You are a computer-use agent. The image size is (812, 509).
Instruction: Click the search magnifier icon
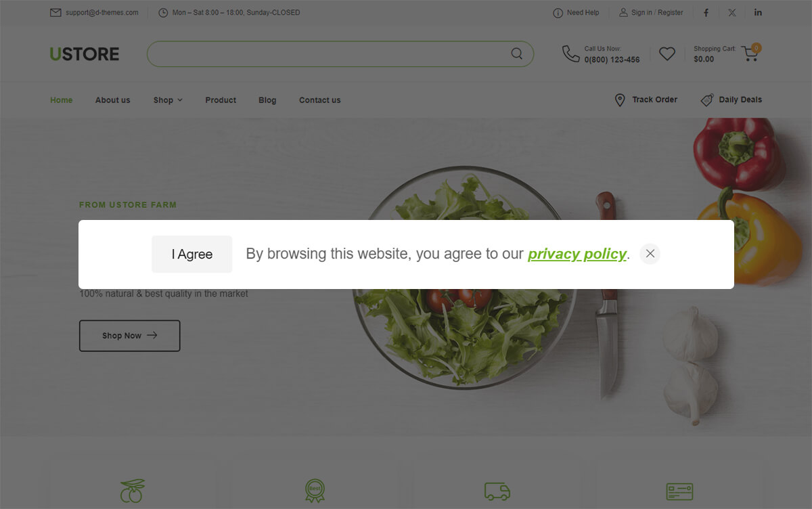tap(516, 53)
